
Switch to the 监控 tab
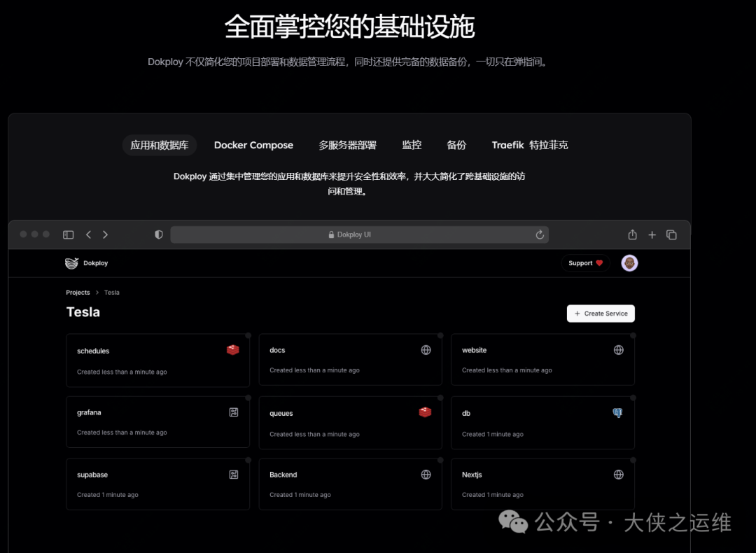(412, 145)
